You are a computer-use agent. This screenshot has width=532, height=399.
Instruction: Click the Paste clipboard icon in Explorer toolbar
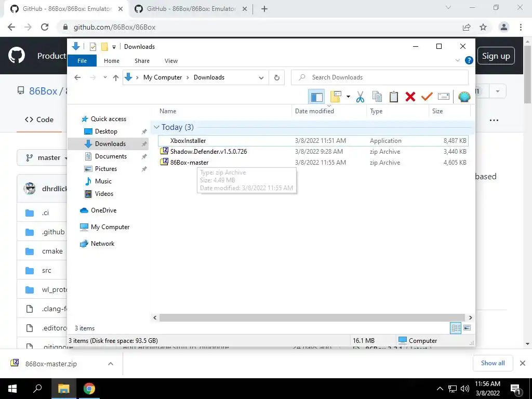(394, 97)
